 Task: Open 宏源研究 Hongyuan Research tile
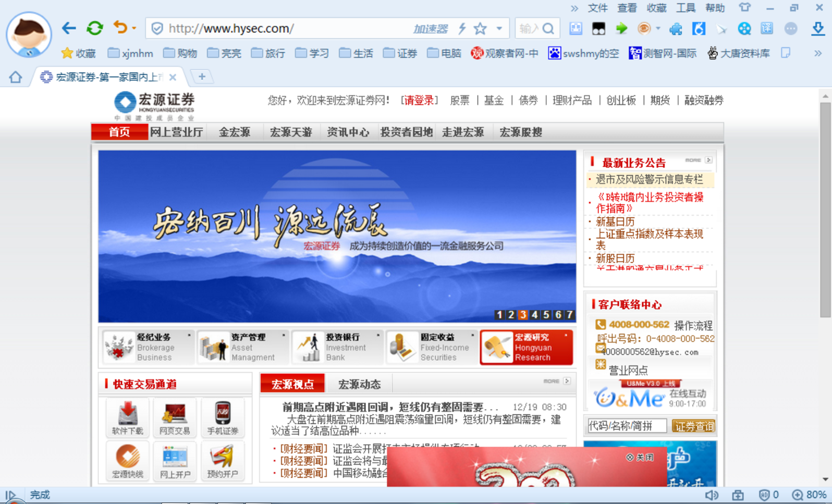pos(526,347)
